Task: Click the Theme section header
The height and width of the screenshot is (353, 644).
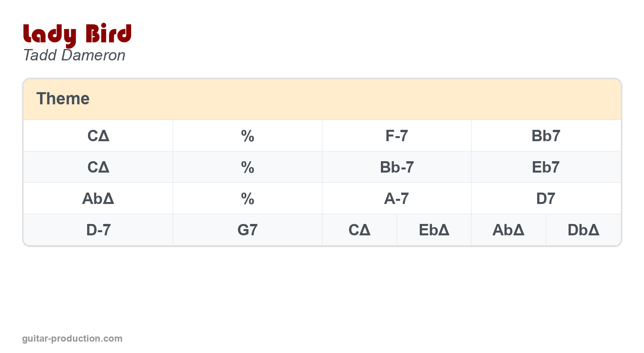Action: [63, 99]
